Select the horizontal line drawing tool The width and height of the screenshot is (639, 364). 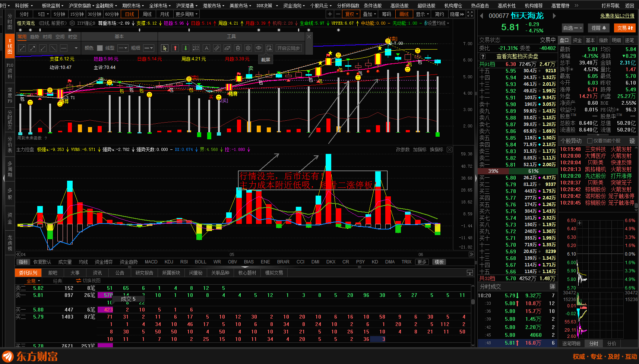pyautogui.click(x=64, y=48)
